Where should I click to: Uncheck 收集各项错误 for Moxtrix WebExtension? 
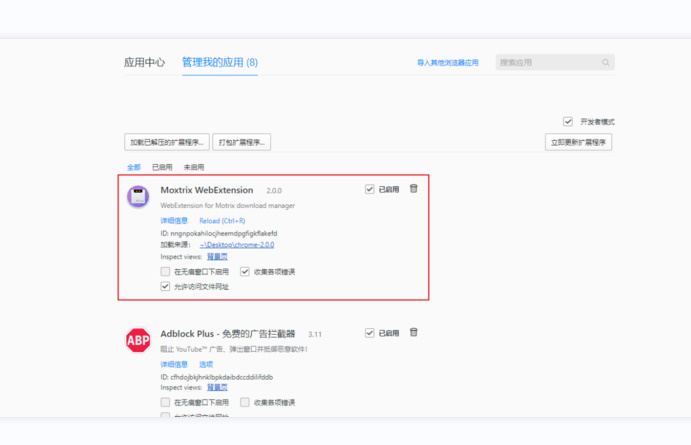pyautogui.click(x=245, y=271)
